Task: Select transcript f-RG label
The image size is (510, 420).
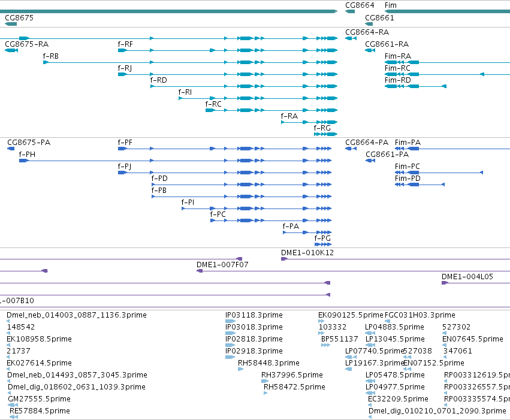Action: [322, 128]
